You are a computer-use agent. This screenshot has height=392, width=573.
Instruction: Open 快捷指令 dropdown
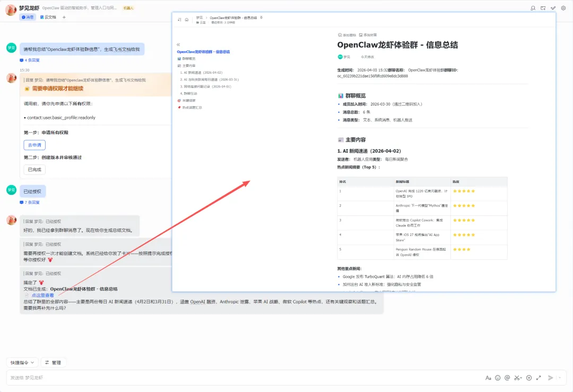pos(22,362)
